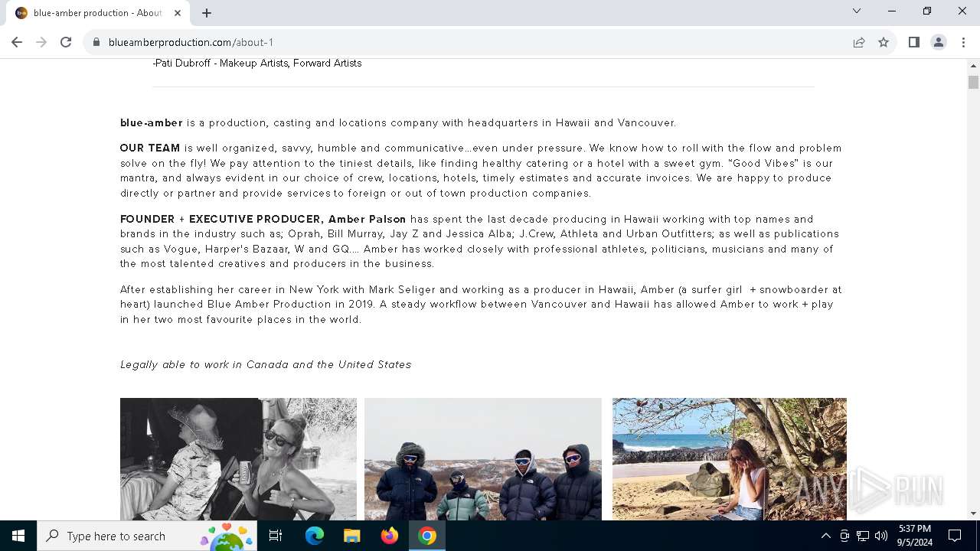Click the 'OUR TEAM' heading text
Screen dimensions: 980x551
(150, 148)
